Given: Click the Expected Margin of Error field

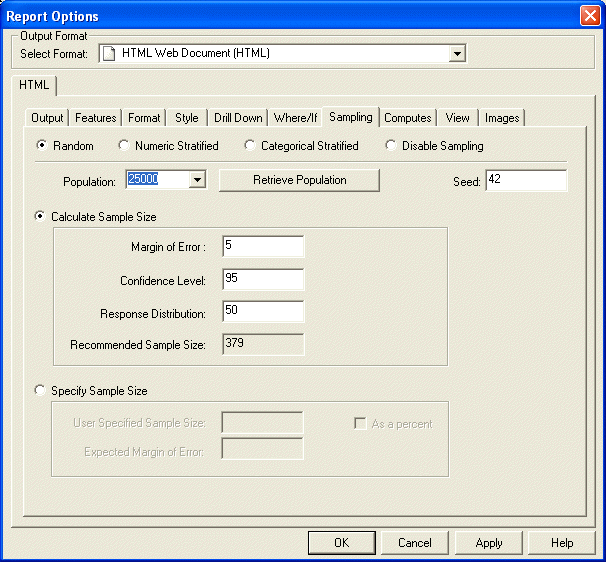Looking at the screenshot, I should pyautogui.click(x=262, y=448).
